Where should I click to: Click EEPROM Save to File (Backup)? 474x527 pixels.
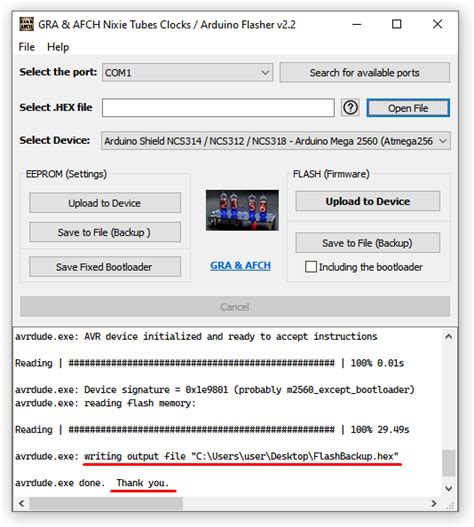(x=105, y=232)
